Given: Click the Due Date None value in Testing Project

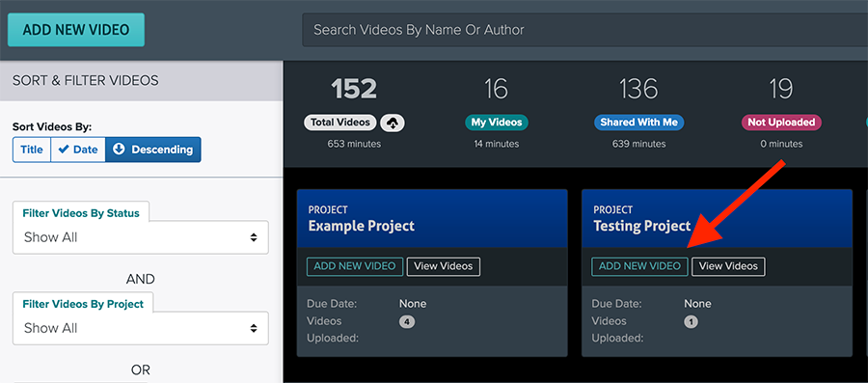Looking at the screenshot, I should [697, 304].
